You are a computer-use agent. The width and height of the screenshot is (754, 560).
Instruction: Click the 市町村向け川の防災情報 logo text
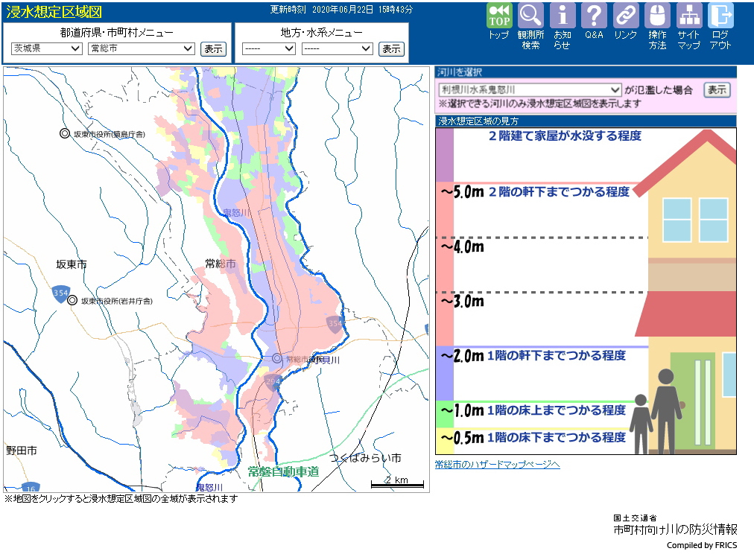point(675,529)
